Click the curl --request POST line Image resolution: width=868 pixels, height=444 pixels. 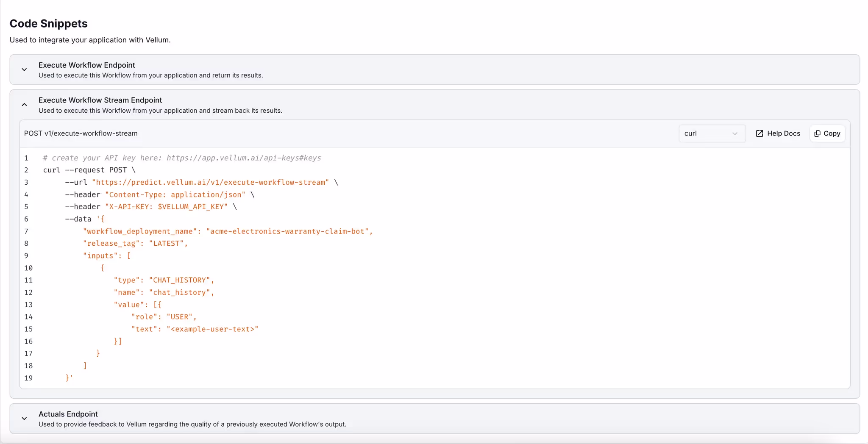[x=89, y=170]
